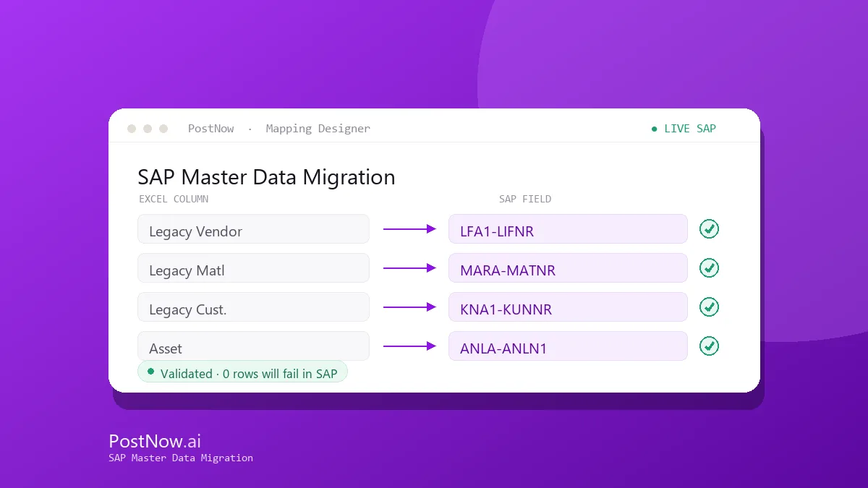This screenshot has width=868, height=488.
Task: Click the third gray window control dot
Action: 163,129
